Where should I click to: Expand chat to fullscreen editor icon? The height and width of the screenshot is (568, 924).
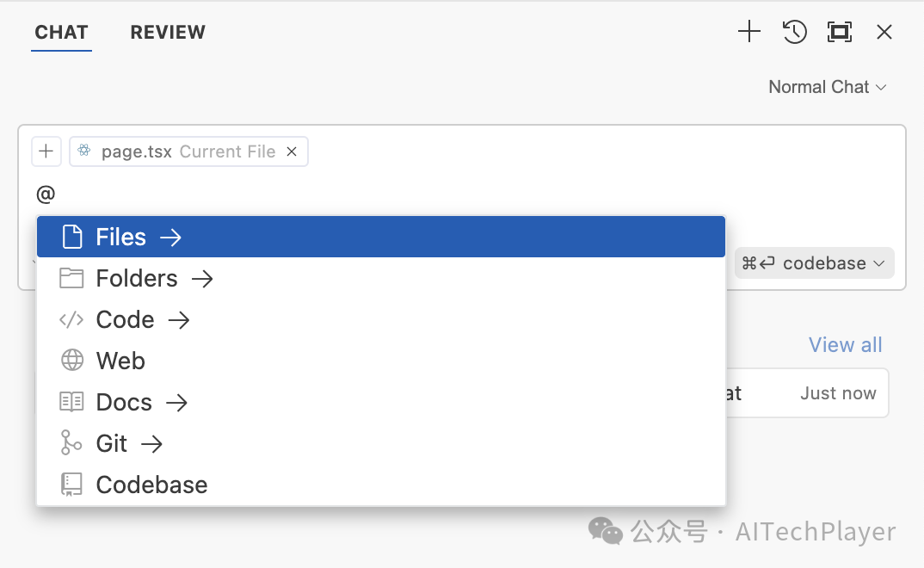839,33
